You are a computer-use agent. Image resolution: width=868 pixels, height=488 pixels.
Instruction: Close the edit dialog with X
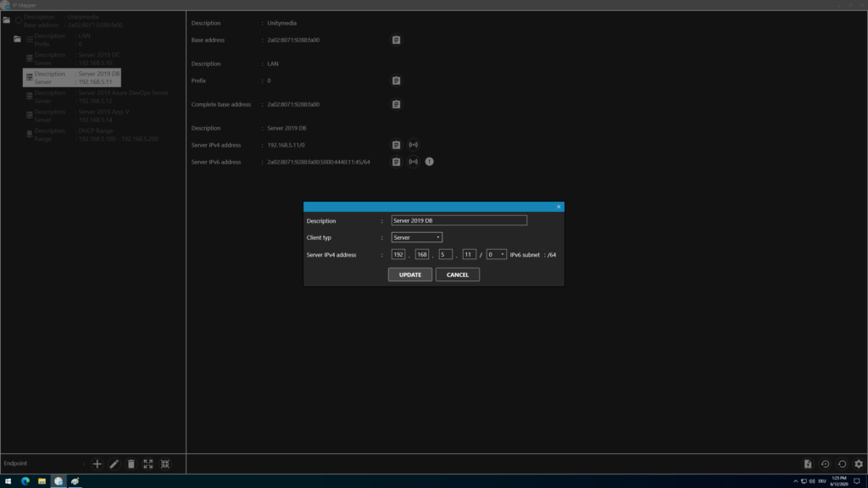559,207
